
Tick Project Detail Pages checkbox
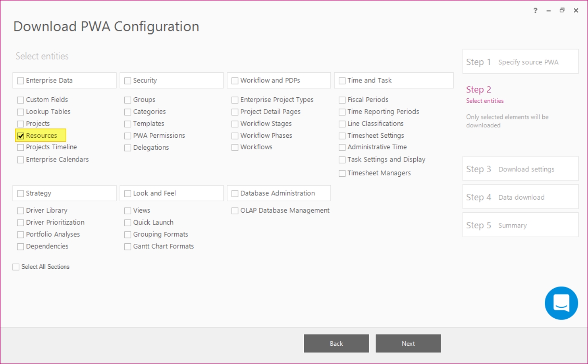tap(235, 112)
